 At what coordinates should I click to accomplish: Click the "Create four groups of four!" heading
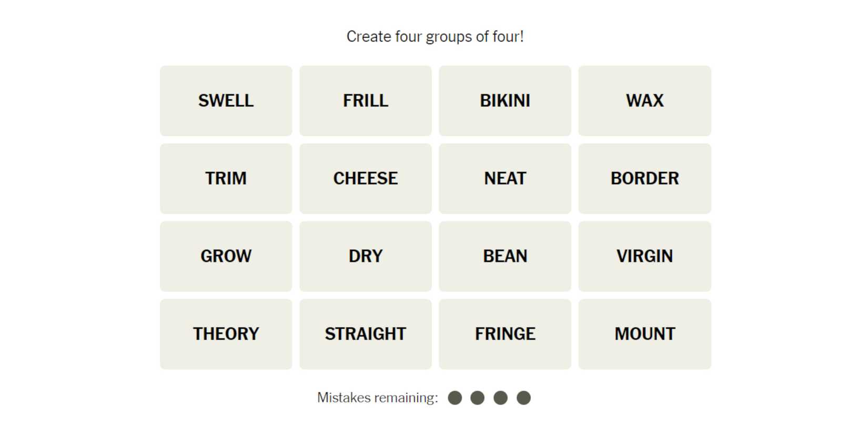coord(435,36)
